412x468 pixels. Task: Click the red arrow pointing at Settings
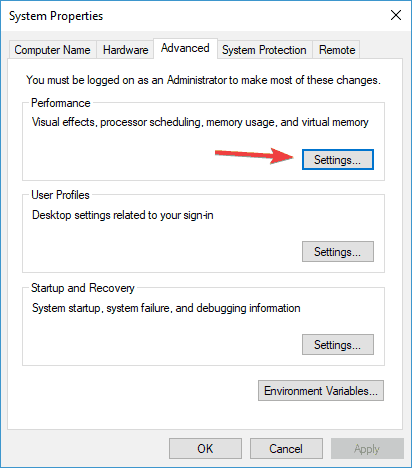click(x=254, y=156)
